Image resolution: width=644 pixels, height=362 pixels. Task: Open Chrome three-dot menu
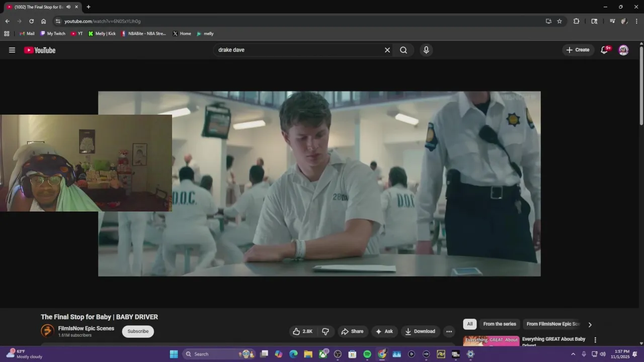[636, 21]
